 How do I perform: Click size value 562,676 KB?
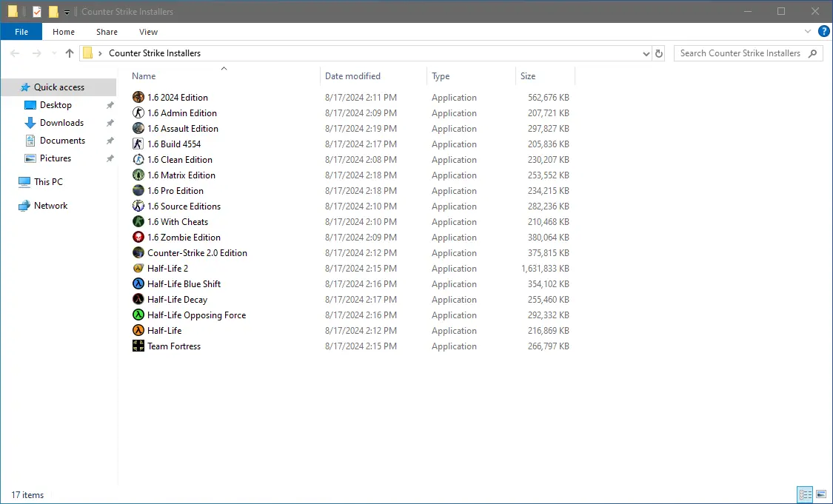[x=548, y=97]
